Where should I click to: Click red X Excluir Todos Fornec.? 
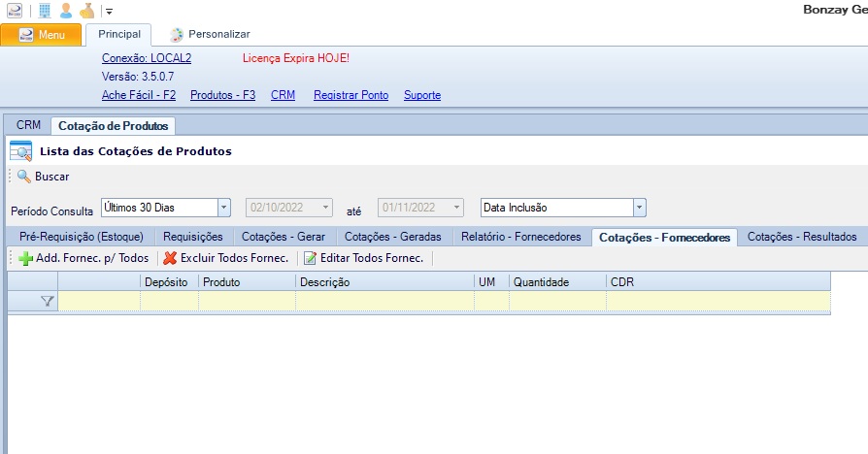coord(225,258)
